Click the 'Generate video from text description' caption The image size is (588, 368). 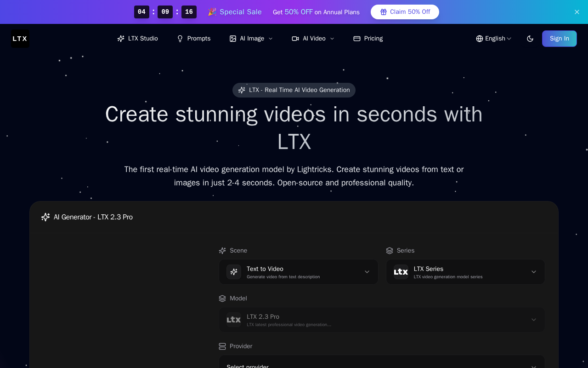click(283, 277)
